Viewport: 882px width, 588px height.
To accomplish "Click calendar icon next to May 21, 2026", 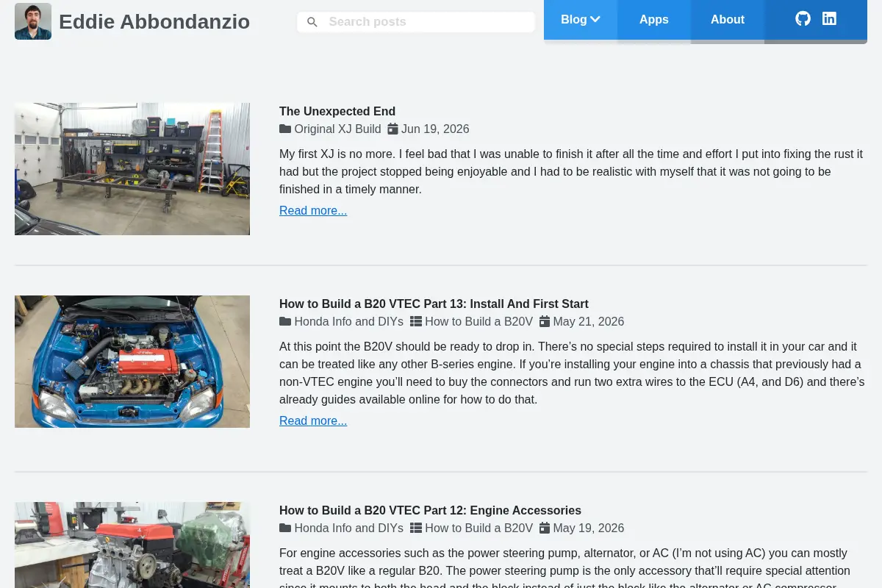I will tap(545, 322).
